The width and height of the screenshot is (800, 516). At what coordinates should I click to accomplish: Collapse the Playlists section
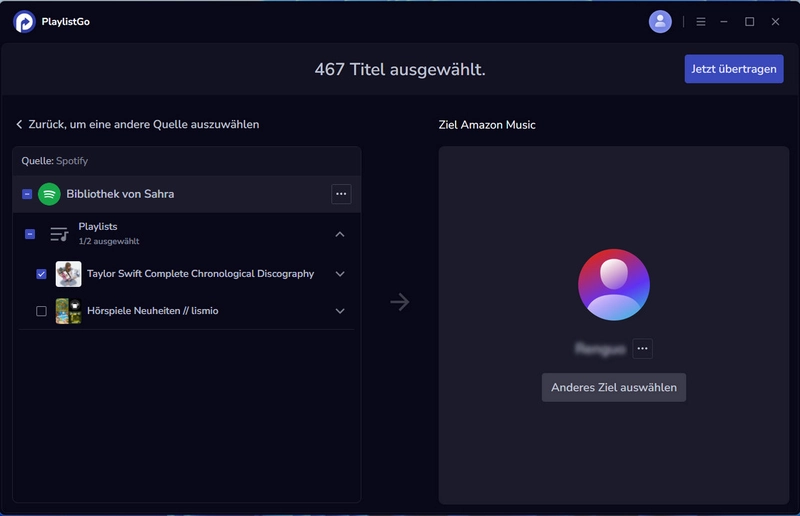[340, 234]
